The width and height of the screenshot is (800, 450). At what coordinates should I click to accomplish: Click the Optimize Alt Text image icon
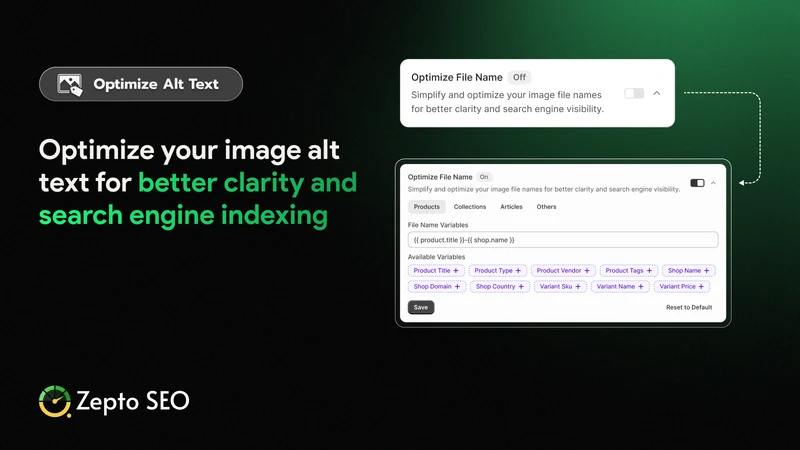pos(70,84)
